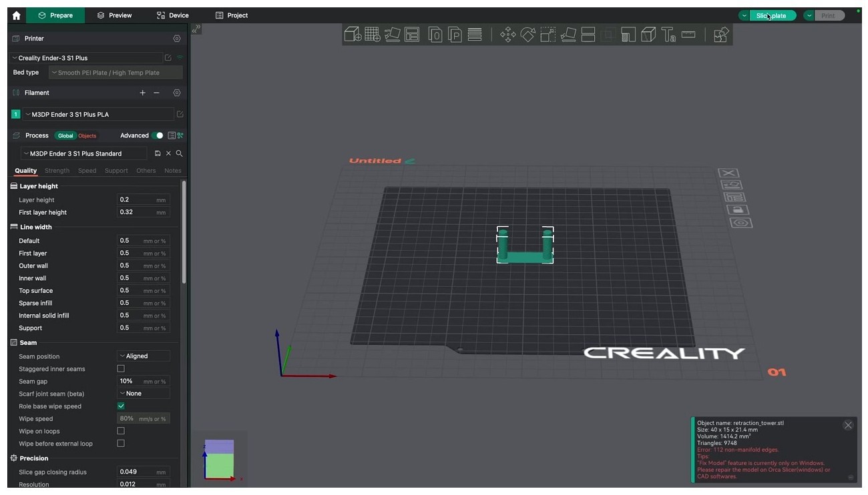Select the Rotate tool
The width and height of the screenshot is (868, 495).
tap(528, 34)
